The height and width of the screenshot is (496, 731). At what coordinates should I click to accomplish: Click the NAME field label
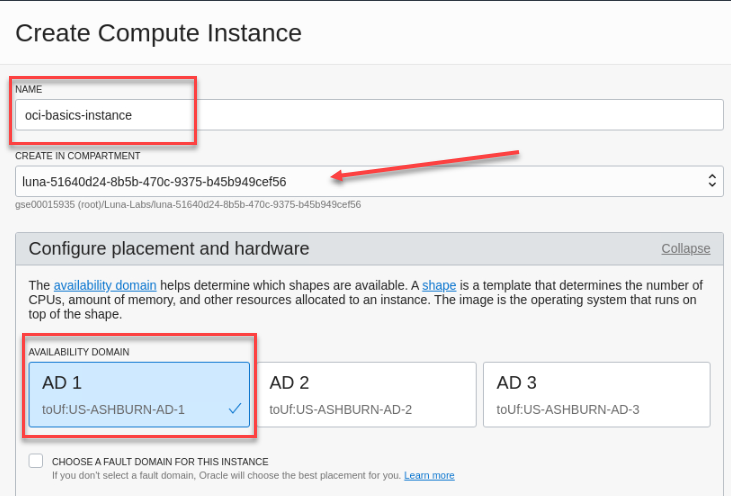click(28, 89)
